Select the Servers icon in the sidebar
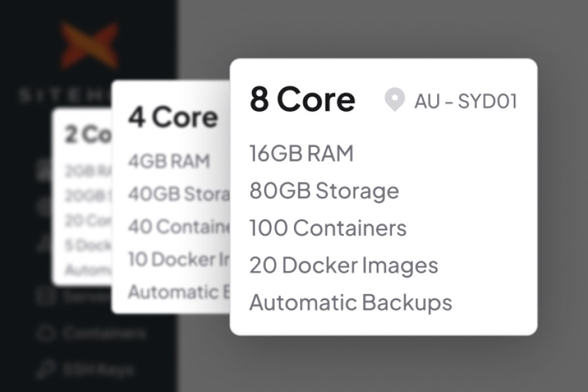Screen dimensions: 588x392 click(x=45, y=297)
